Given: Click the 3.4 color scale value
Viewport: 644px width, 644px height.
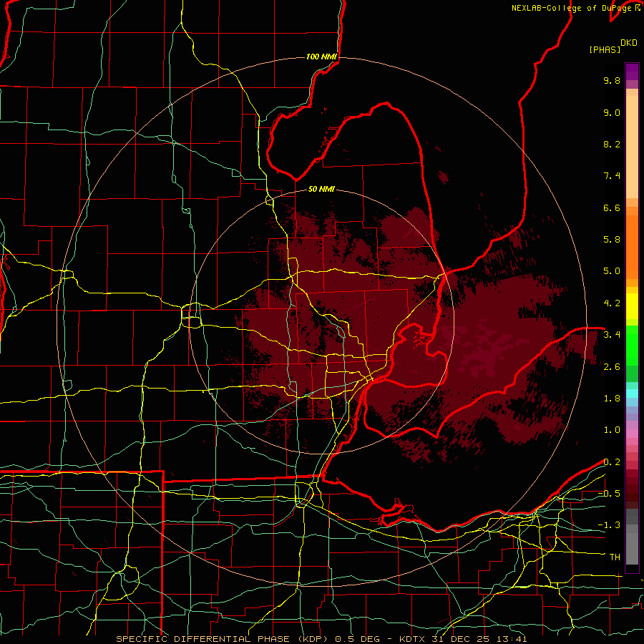Looking at the screenshot, I should [612, 335].
